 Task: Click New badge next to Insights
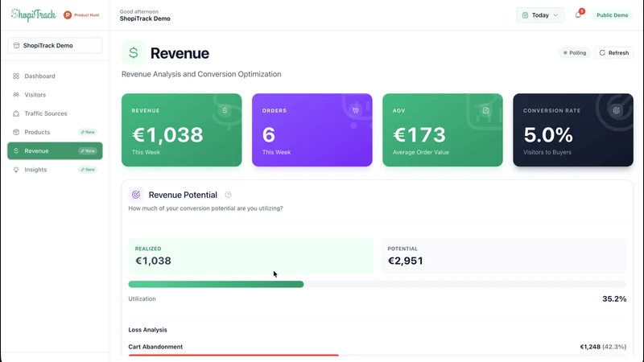point(88,170)
